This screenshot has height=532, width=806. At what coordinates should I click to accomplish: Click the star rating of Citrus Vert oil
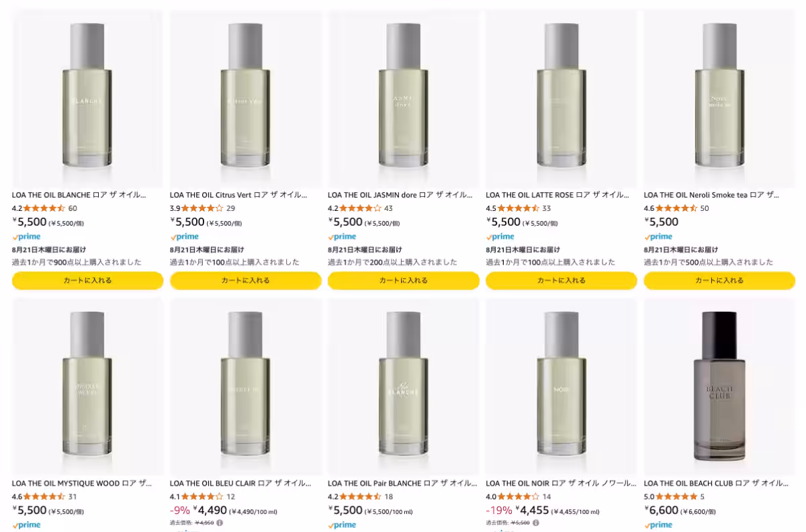click(202, 208)
